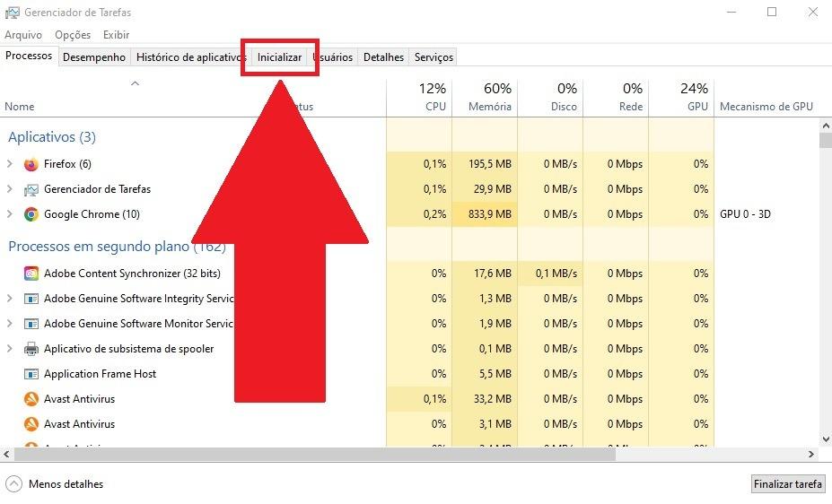Switch to the Detalhes tab
Image resolution: width=832 pixels, height=504 pixels.
pos(383,56)
